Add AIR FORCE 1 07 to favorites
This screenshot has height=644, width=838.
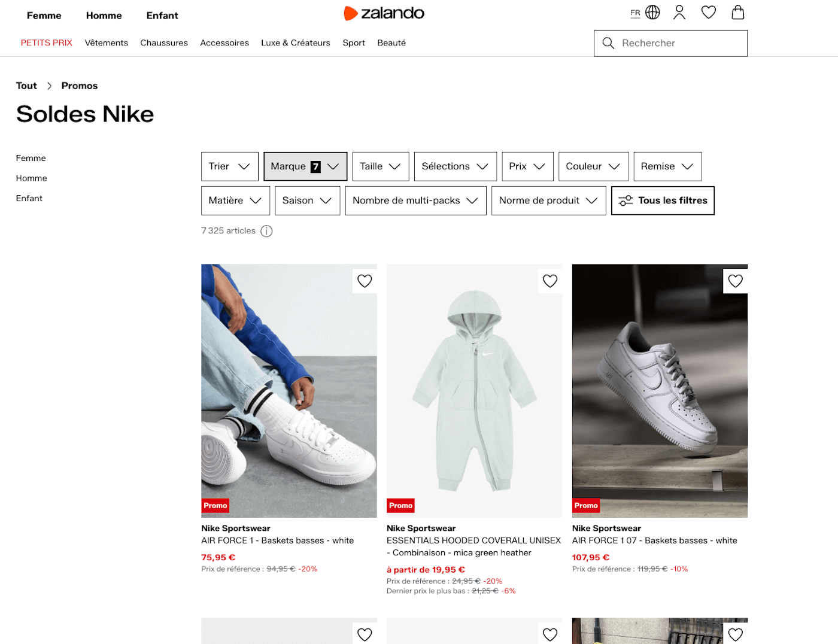[735, 281]
